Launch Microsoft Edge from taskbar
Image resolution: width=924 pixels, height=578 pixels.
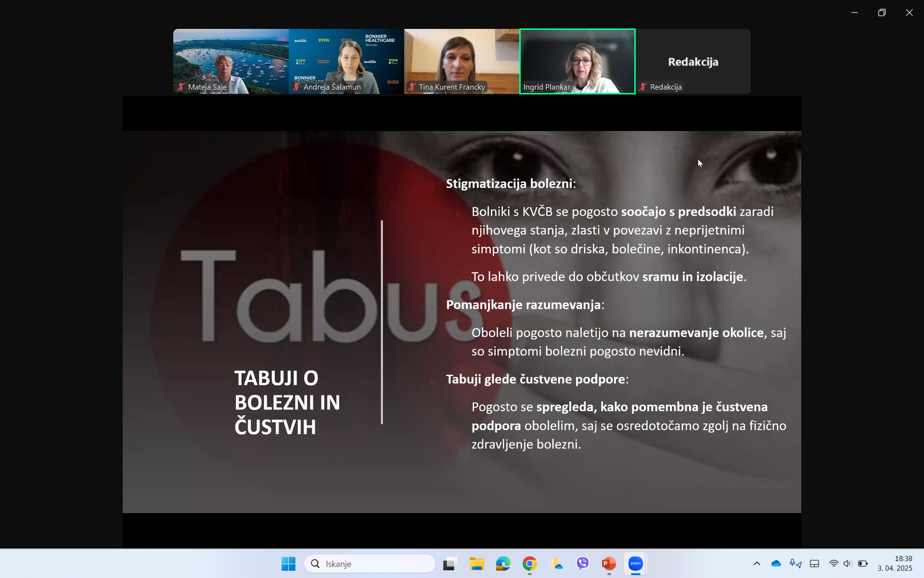[x=503, y=564]
